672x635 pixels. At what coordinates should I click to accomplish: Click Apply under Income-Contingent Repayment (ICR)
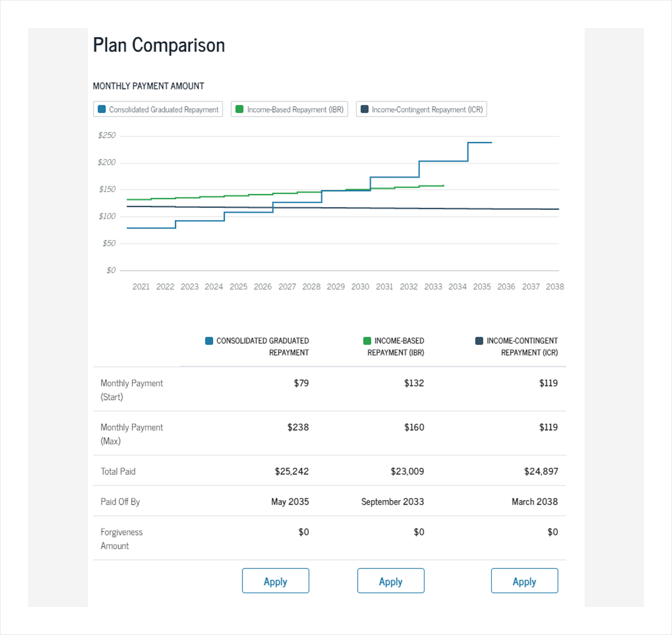click(524, 581)
